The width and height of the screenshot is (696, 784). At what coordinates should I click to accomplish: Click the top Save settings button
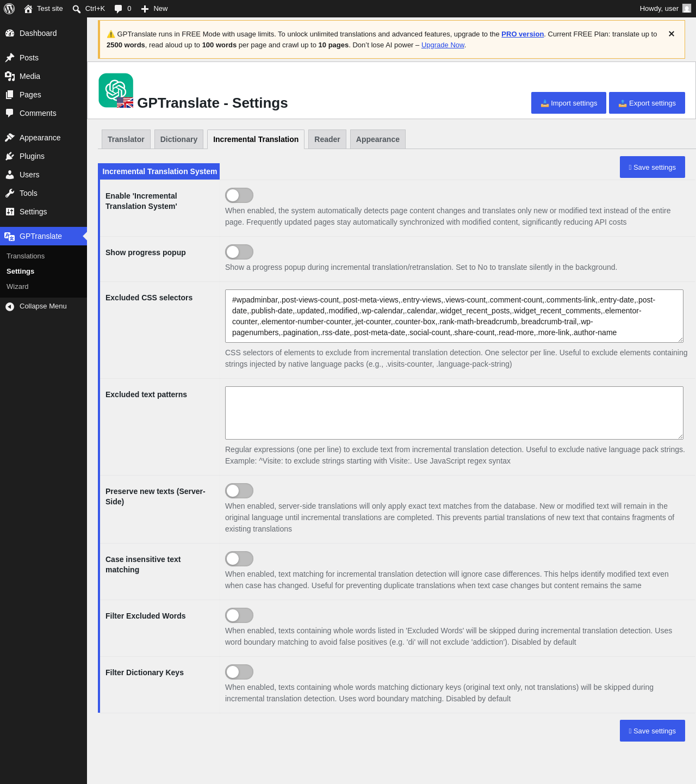pyautogui.click(x=652, y=167)
